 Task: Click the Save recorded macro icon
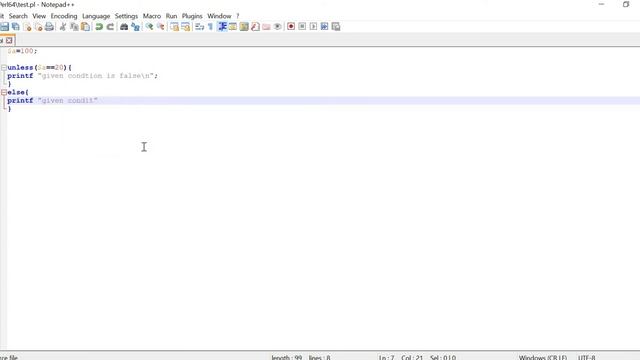[x=336, y=27]
